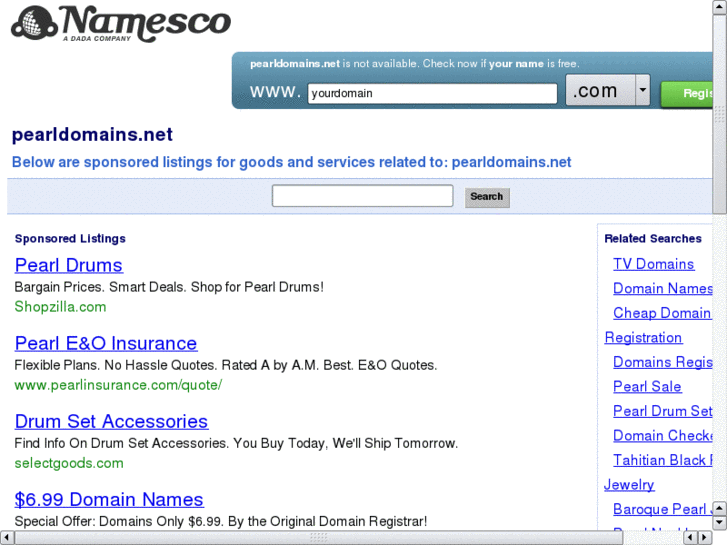Viewport: 727px width, 545px height.
Task: Focus the sponsored listings search box
Action: (363, 196)
